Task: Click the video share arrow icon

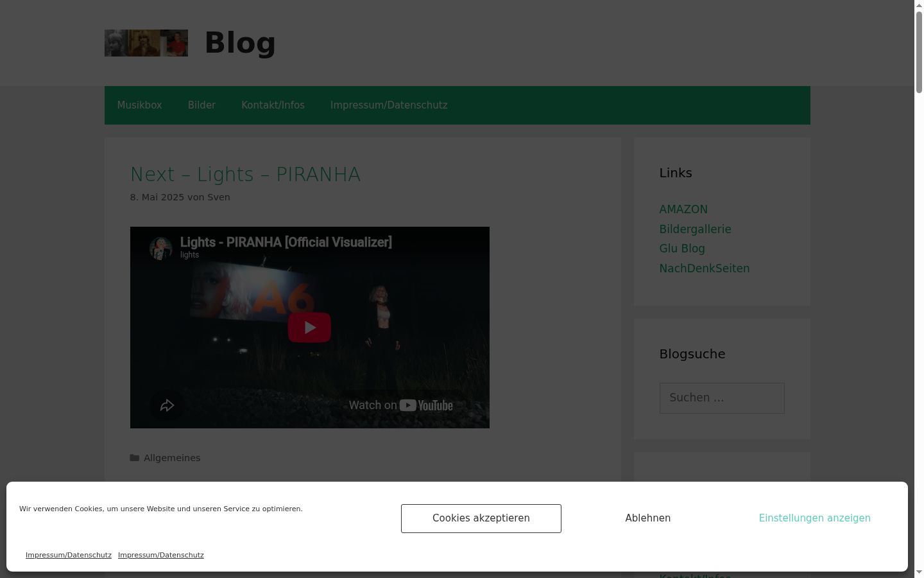Action: 167,405
